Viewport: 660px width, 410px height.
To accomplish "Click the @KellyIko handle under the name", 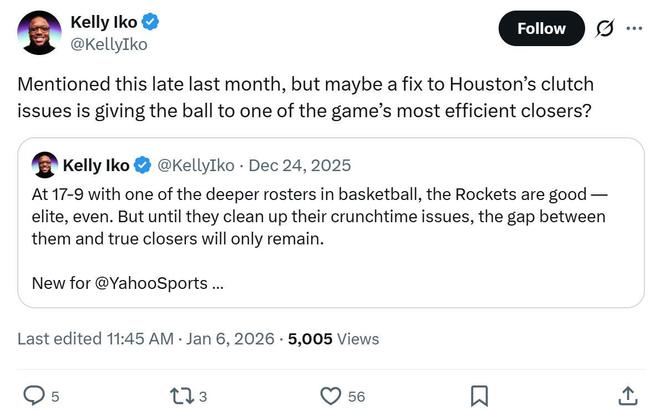I will pyautogui.click(x=108, y=44).
